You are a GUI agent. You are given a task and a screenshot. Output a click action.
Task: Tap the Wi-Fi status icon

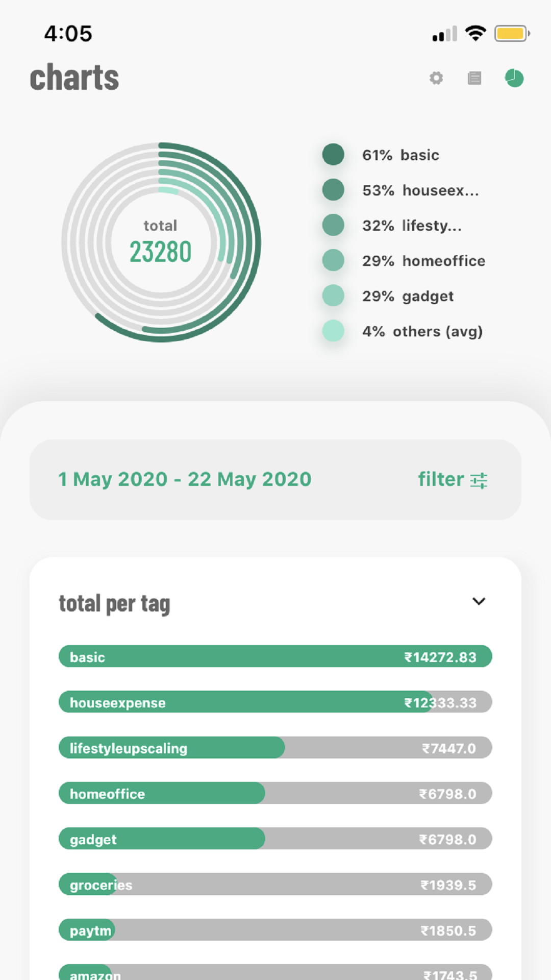475,34
